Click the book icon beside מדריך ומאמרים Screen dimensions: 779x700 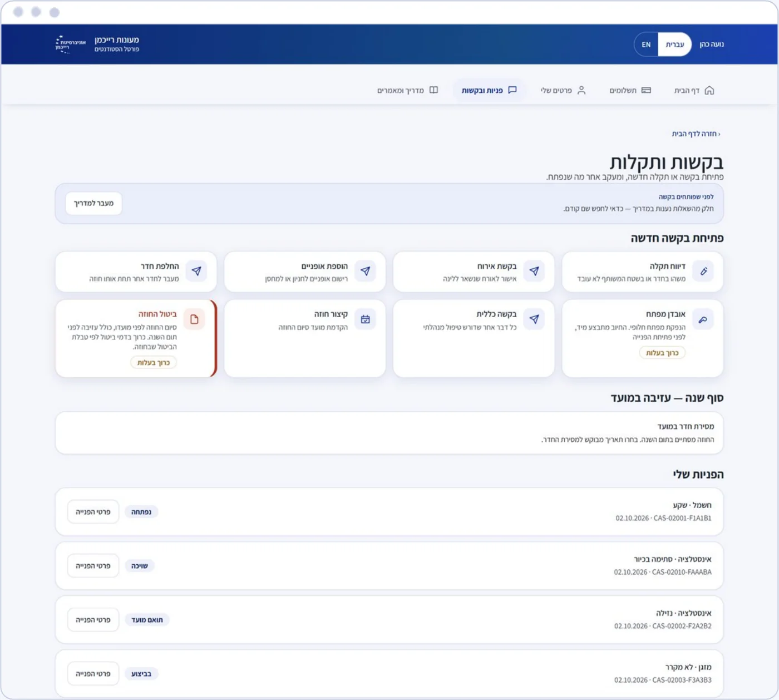pos(433,90)
